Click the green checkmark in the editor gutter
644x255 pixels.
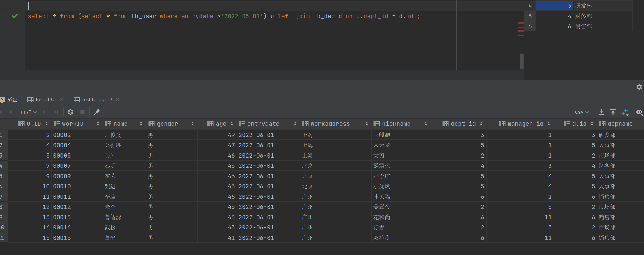tap(15, 16)
